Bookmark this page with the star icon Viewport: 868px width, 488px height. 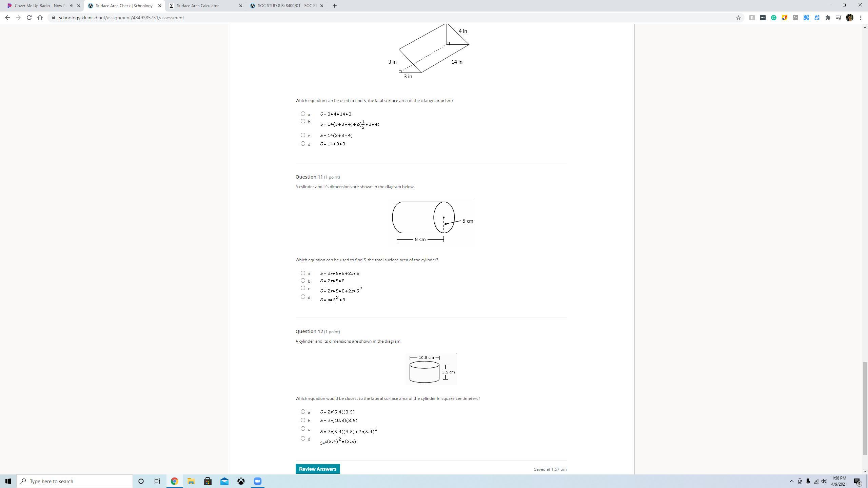(x=738, y=18)
